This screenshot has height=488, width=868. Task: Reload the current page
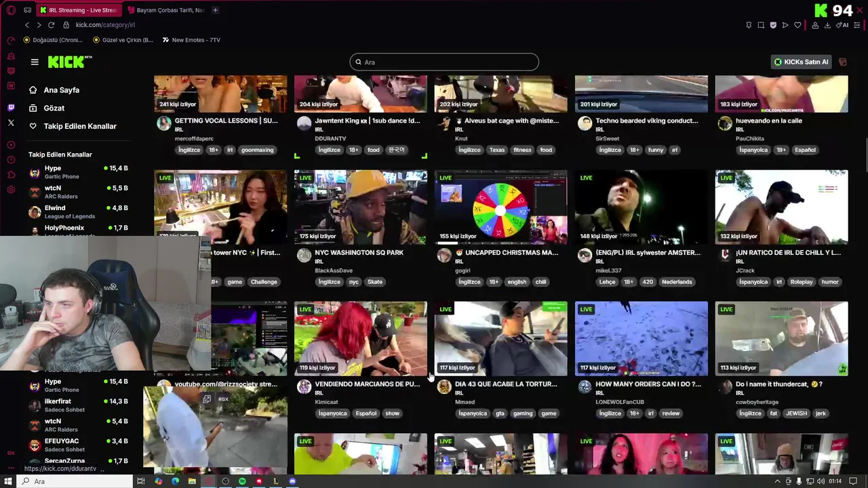coord(51,25)
